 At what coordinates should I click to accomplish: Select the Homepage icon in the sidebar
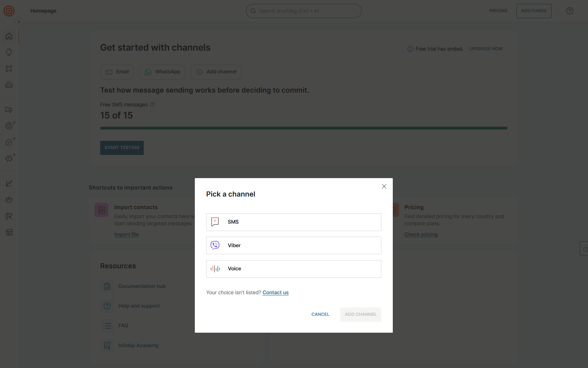(9, 36)
